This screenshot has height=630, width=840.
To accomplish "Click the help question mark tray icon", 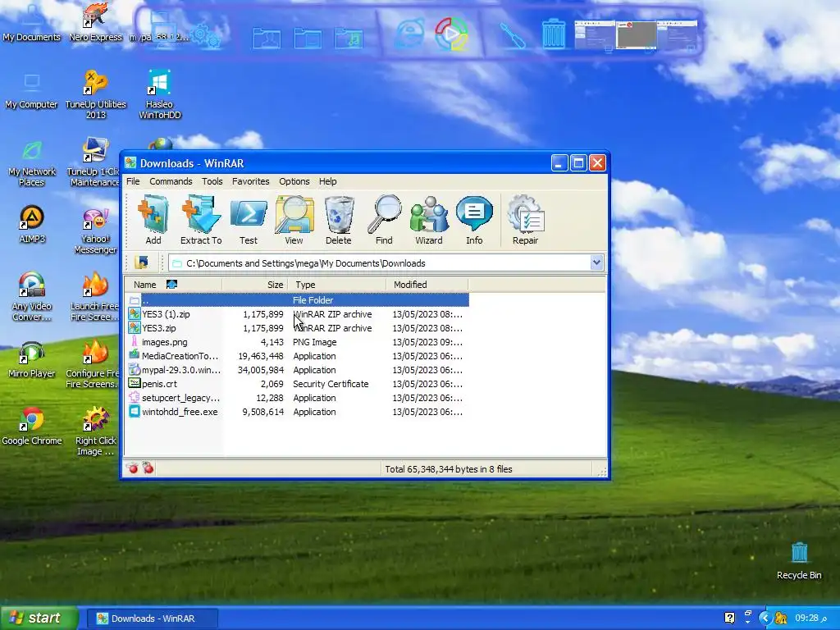I will pos(729,619).
